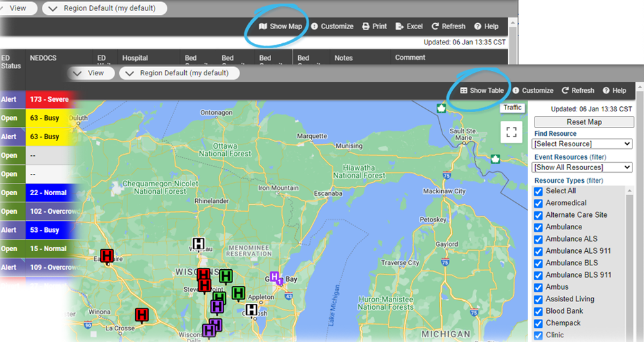
Task: Toggle the Ambulance checkbox
Action: tap(538, 227)
